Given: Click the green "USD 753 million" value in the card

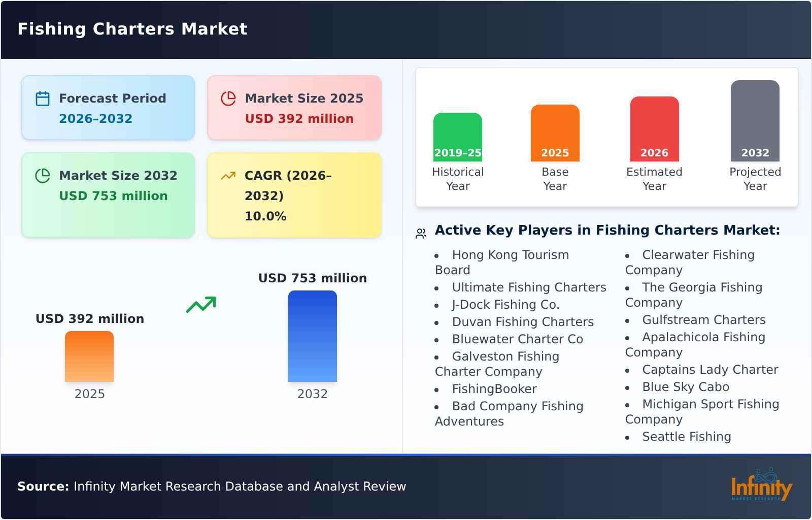Looking at the screenshot, I should 114,196.
